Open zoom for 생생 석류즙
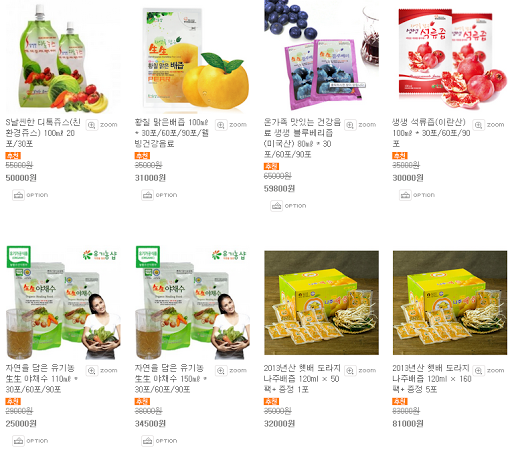This screenshot has width=512, height=452. [x=489, y=125]
